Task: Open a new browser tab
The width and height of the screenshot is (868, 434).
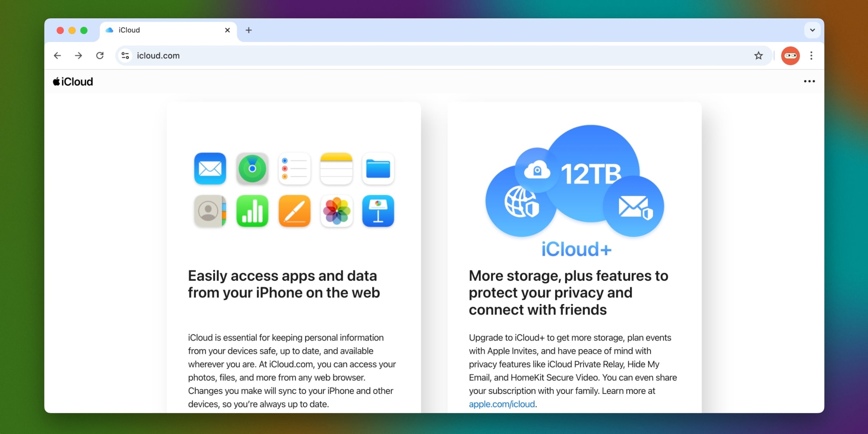Action: click(249, 30)
